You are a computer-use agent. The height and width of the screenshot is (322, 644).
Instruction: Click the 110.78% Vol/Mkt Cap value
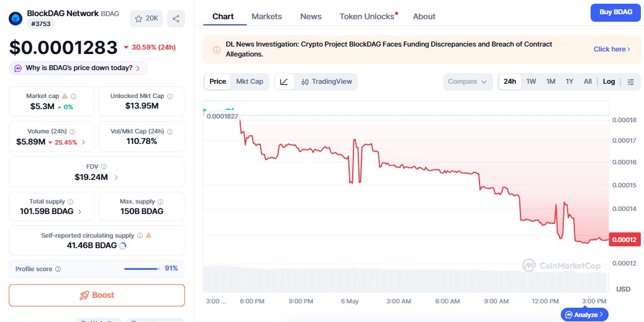point(142,141)
